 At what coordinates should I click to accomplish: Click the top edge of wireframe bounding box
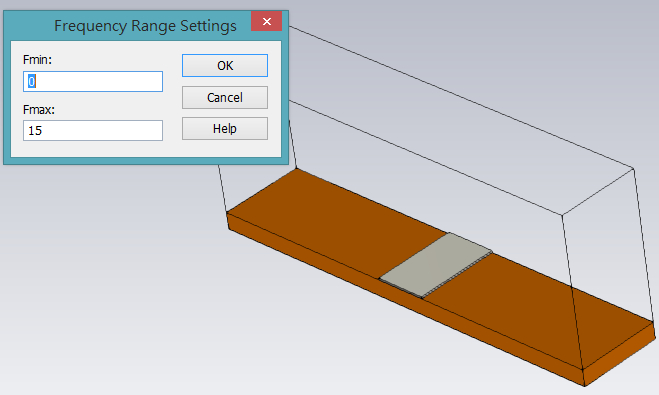click(x=461, y=97)
